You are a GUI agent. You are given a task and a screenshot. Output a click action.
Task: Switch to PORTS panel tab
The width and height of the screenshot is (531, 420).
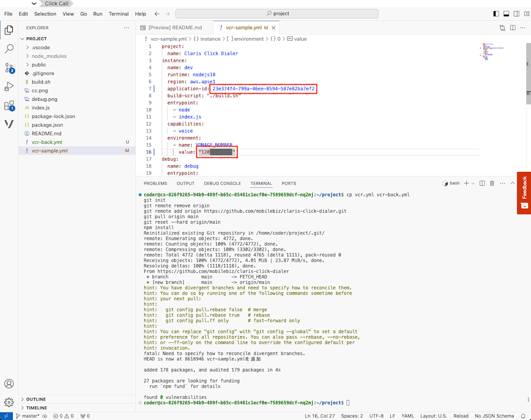289,183
